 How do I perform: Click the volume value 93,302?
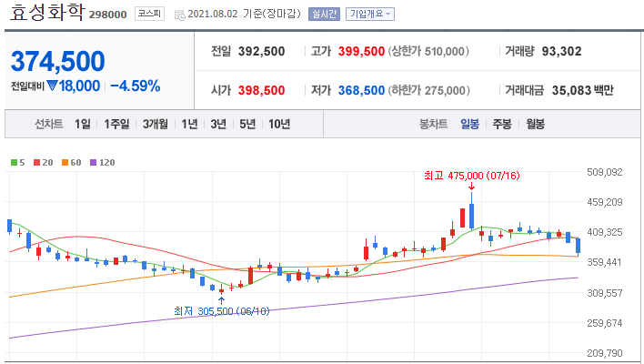pos(561,51)
